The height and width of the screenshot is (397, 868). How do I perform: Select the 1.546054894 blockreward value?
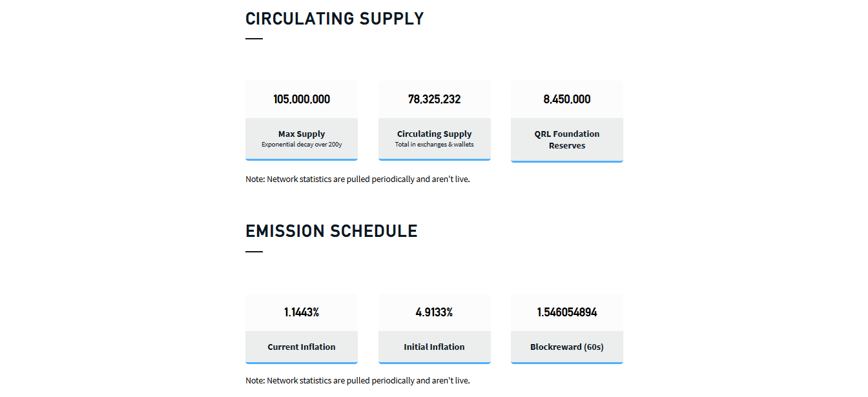coord(567,312)
